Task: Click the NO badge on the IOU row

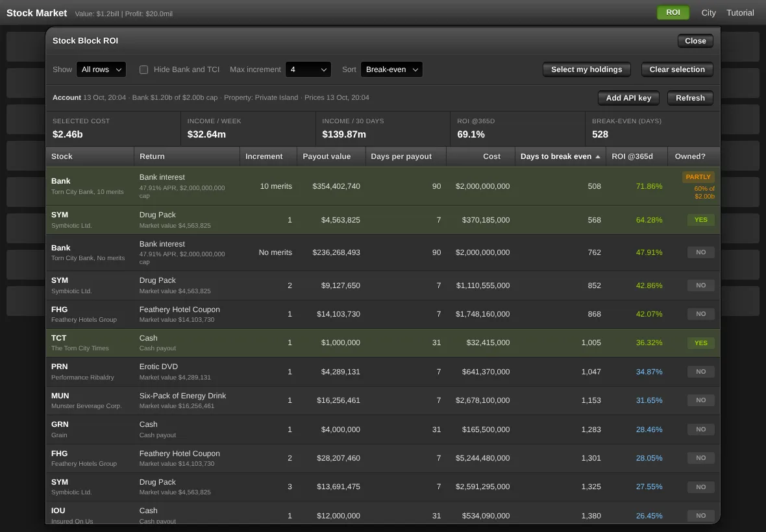Action: 700,516
